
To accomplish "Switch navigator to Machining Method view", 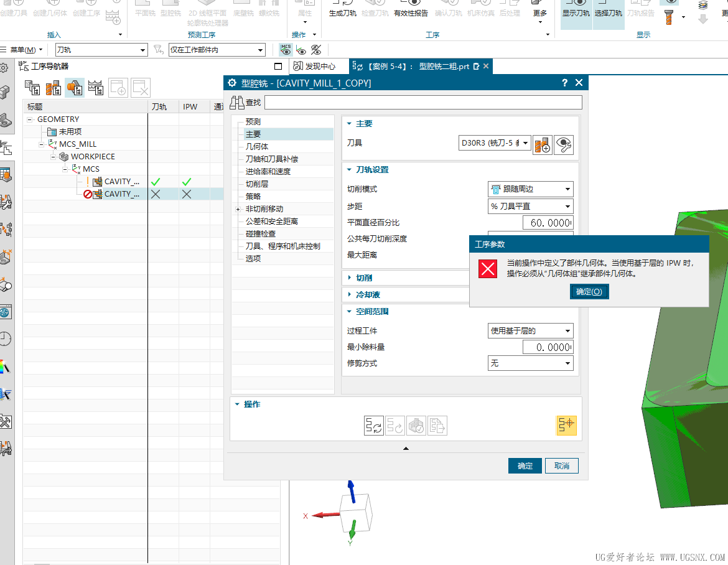I will pos(96,87).
